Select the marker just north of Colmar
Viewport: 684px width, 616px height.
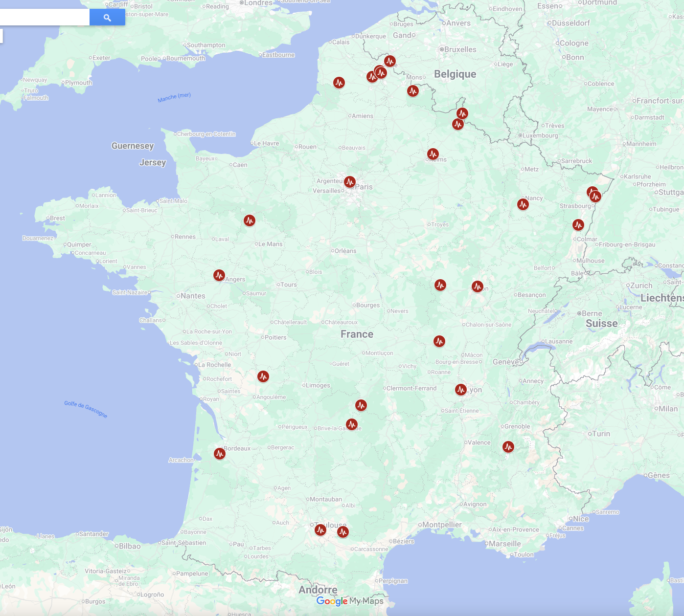click(x=578, y=225)
